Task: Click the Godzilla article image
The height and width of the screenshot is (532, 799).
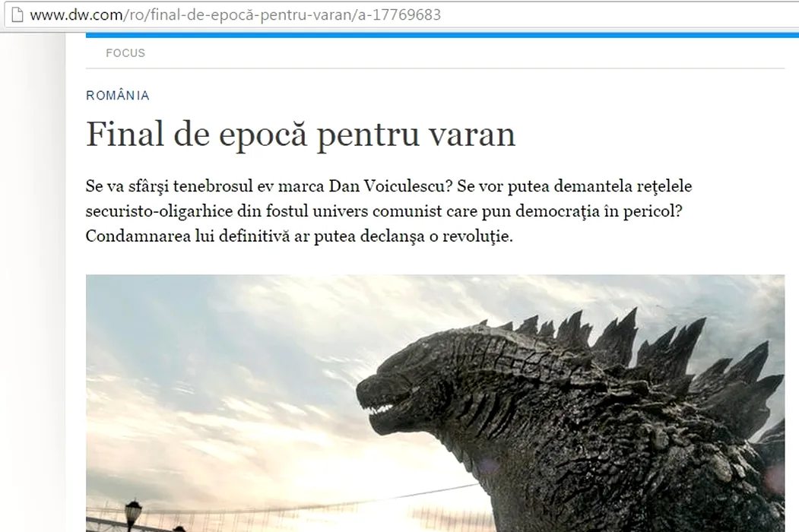Action: click(435, 403)
